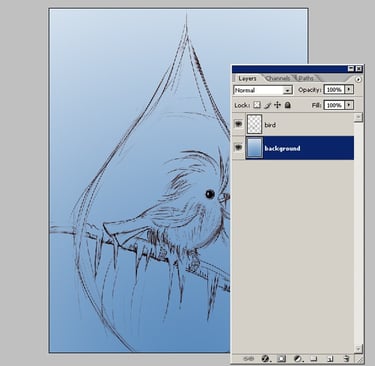Screen dimensions: 375x366
Task: Click the Fill 100% field
Action: click(334, 105)
